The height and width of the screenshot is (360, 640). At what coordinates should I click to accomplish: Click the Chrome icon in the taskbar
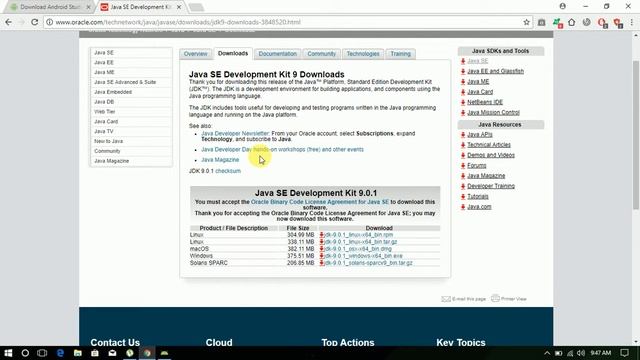(147, 353)
